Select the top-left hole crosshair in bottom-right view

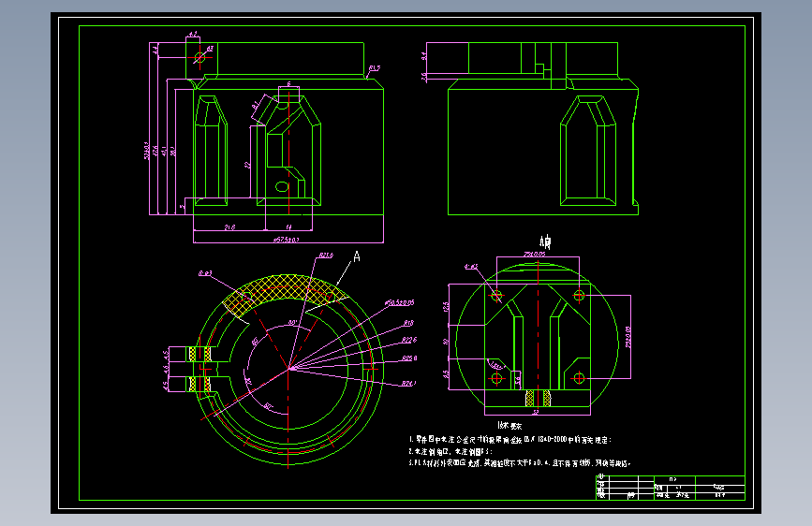[x=496, y=296]
